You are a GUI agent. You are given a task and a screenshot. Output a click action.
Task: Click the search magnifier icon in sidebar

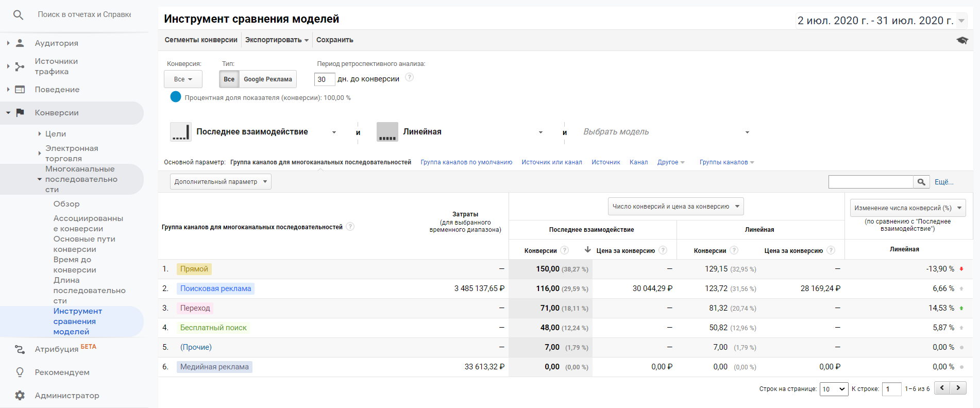click(x=18, y=15)
